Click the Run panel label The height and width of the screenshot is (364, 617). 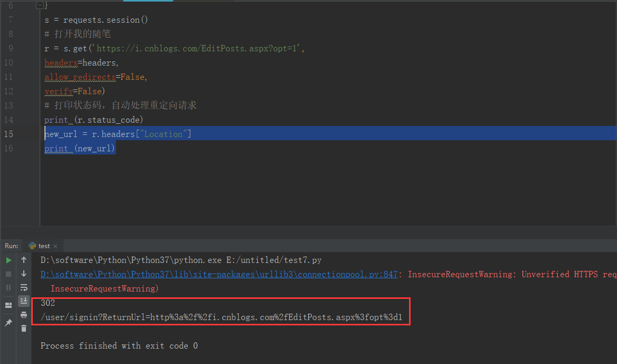click(x=11, y=246)
